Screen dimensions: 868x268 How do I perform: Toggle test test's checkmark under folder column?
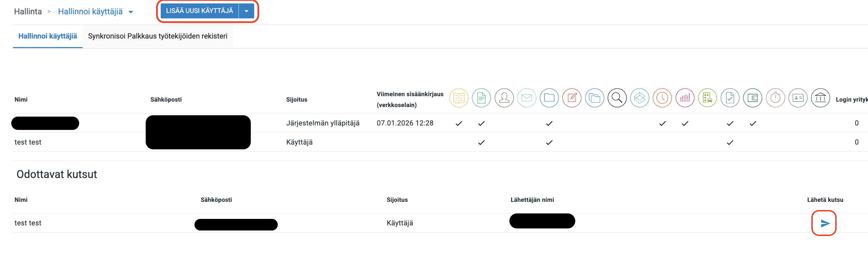tap(549, 143)
